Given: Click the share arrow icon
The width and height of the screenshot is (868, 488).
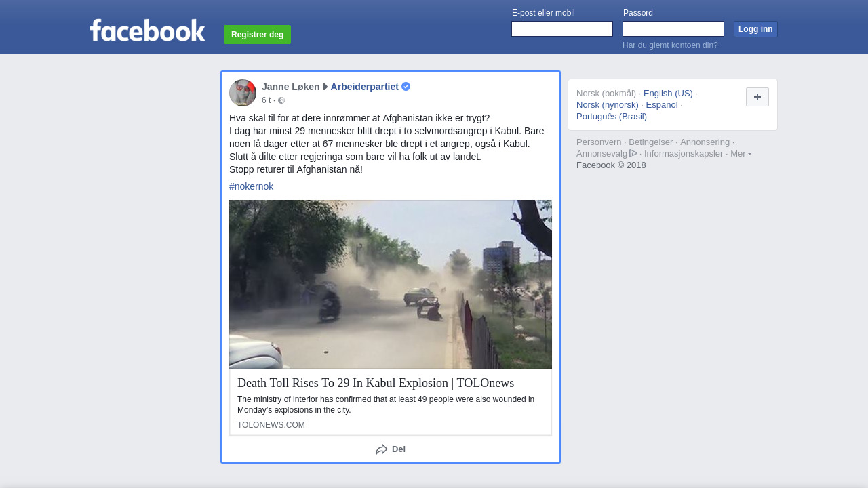Looking at the screenshot, I should (x=382, y=449).
